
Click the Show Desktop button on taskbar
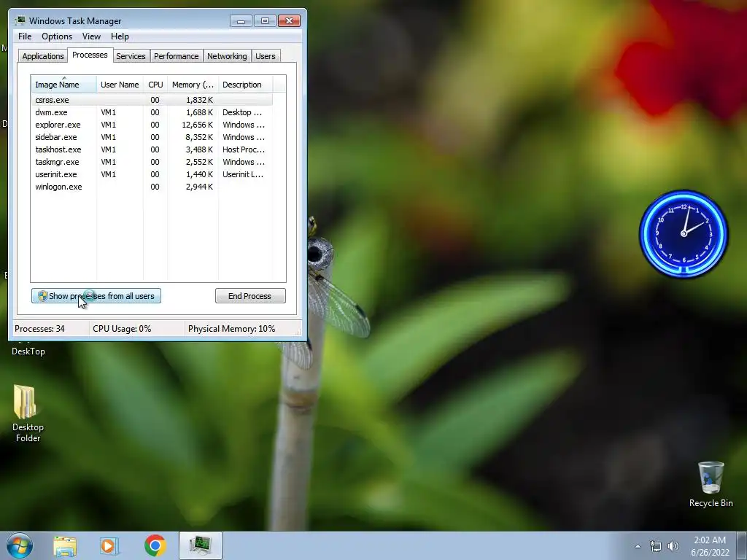742,545
